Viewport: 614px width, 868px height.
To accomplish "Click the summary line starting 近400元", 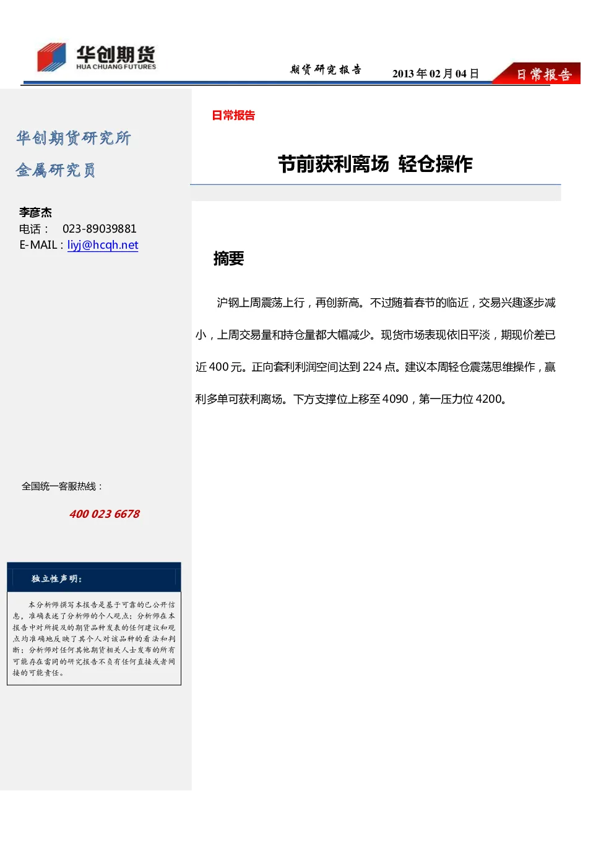I will pos(376,367).
